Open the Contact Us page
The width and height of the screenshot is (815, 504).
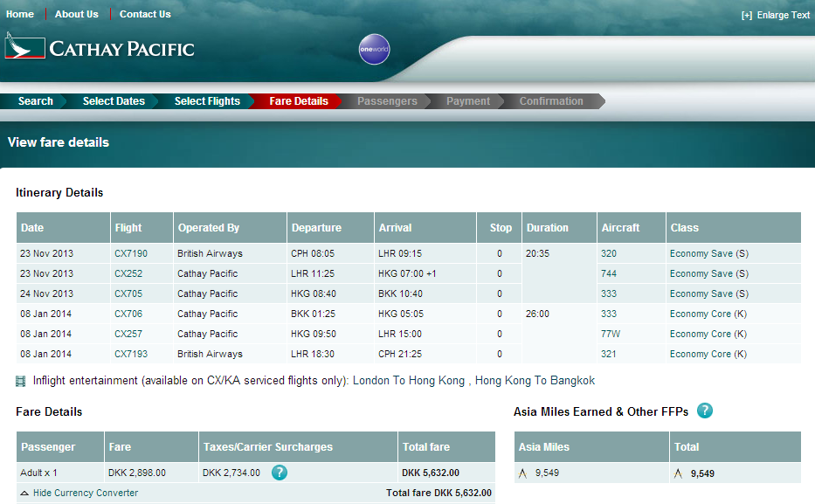click(x=145, y=14)
